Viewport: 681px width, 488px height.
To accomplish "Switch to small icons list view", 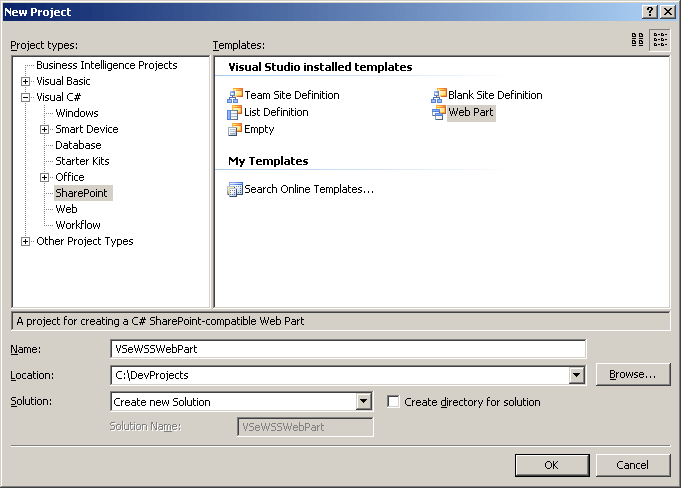I will (660, 40).
